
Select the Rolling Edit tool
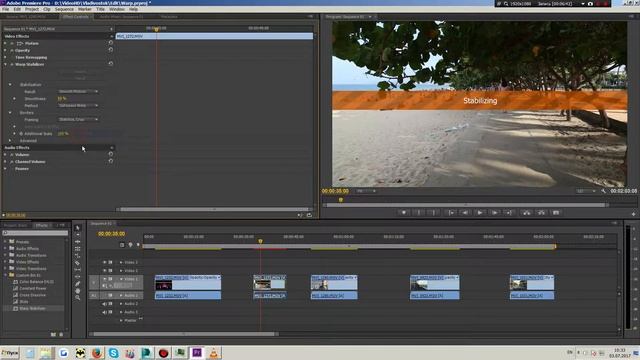[78, 249]
